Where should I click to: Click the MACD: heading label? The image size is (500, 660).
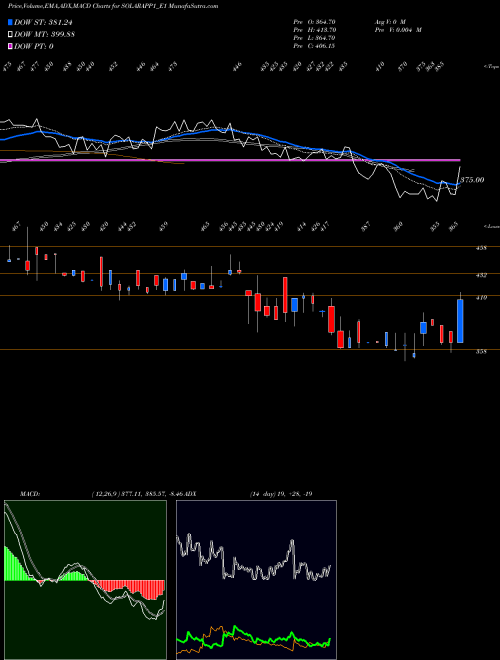[30, 494]
